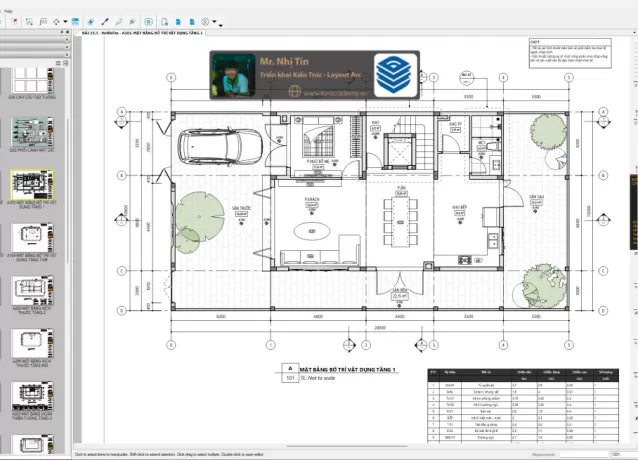
Task: Open dropdown arrow beside the crosshair icon
Action: 65,22
